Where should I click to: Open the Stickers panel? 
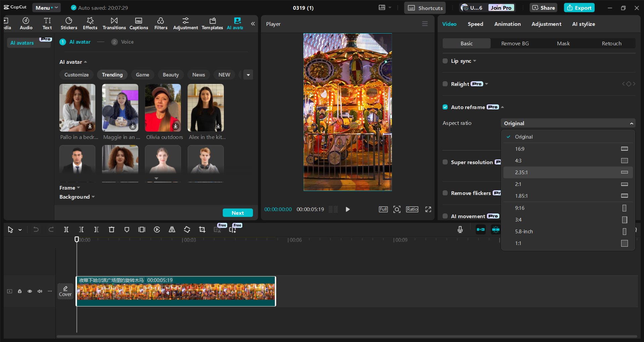point(69,23)
